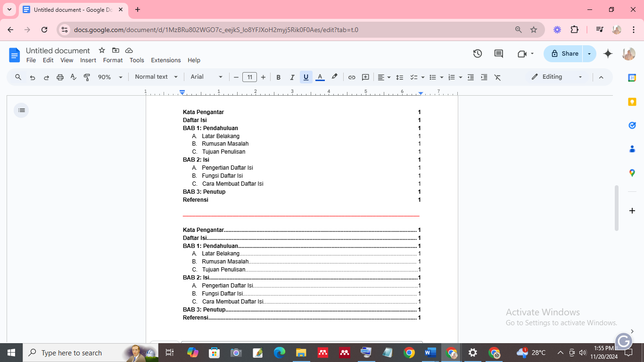This screenshot has height=362, width=644.
Task: Apply a numbered list
Action: [452, 77]
